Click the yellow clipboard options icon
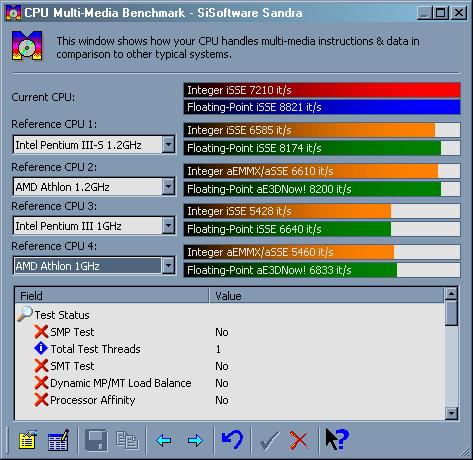Image resolution: width=473 pixels, height=460 pixels. point(28,440)
